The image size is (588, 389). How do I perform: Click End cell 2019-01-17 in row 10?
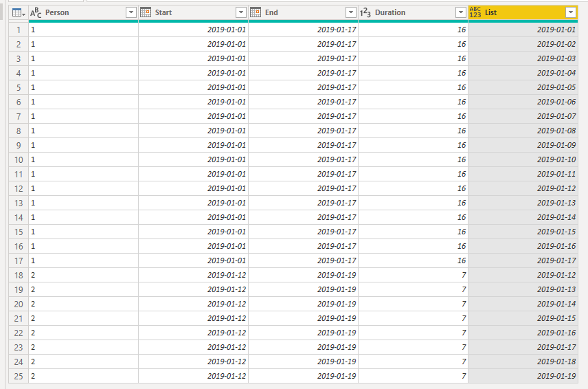tap(303, 159)
